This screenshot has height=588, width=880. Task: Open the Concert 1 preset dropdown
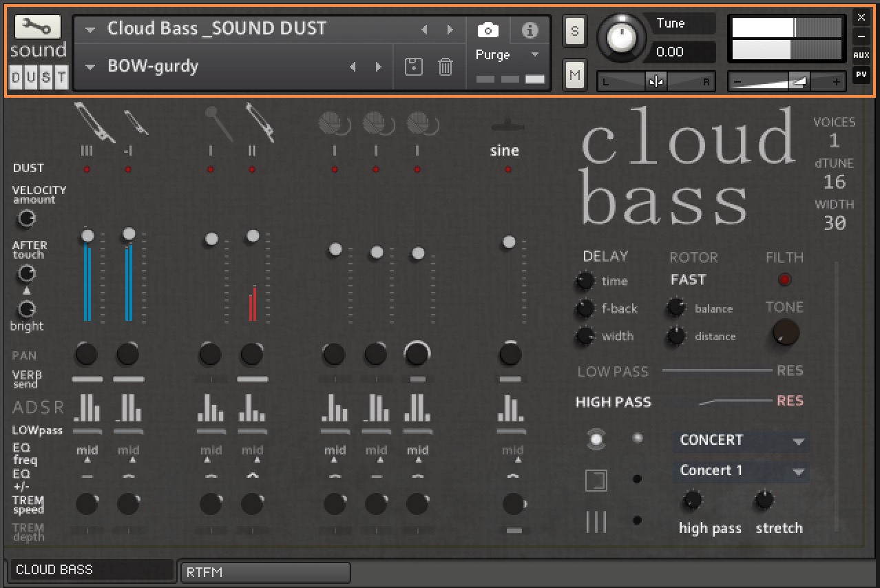pos(741,471)
